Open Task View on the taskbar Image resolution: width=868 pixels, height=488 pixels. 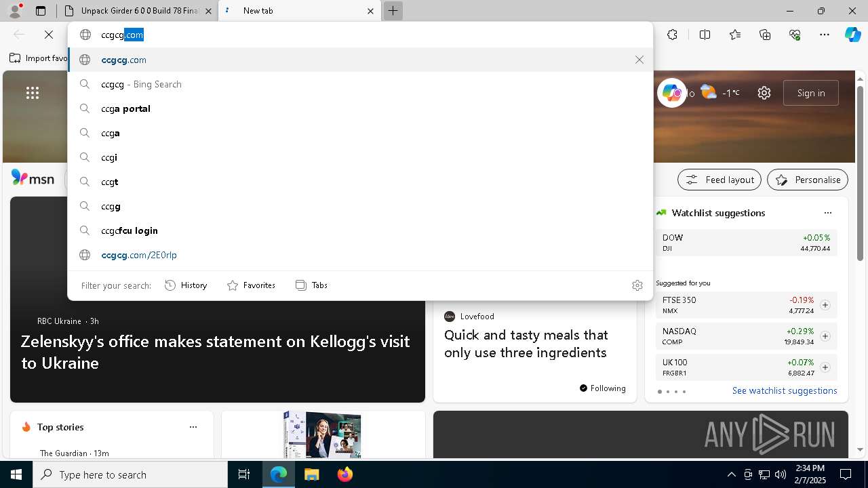(x=244, y=474)
